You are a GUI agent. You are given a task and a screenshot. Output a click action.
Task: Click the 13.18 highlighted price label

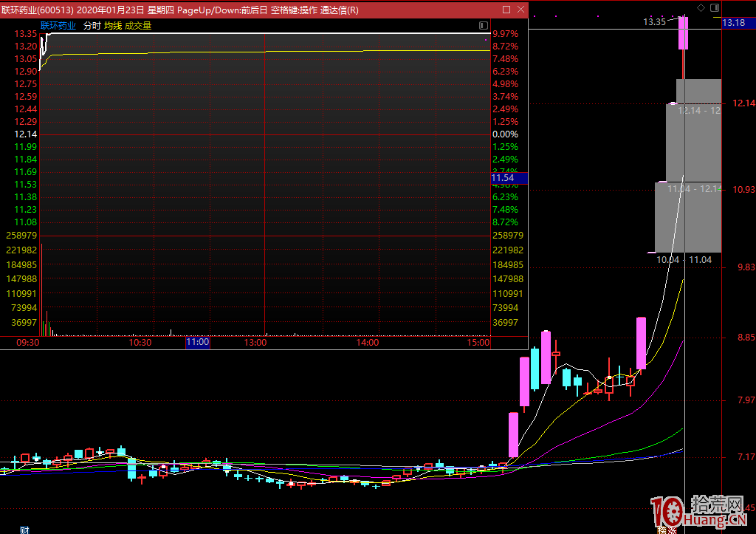pyautogui.click(x=733, y=23)
